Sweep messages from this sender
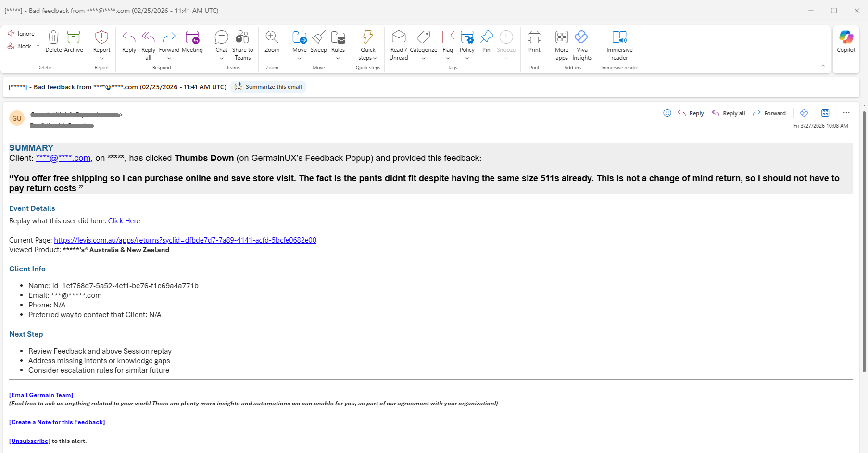 pos(319,42)
